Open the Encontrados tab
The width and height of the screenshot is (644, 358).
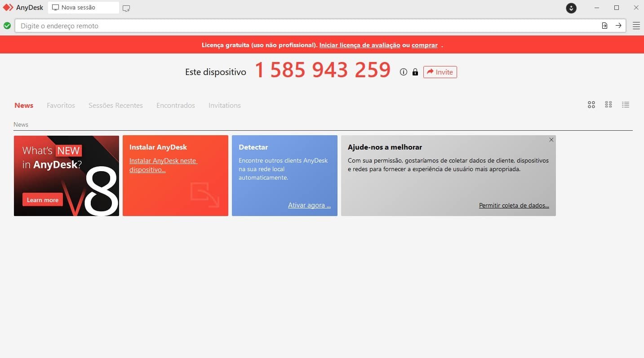[x=176, y=105]
